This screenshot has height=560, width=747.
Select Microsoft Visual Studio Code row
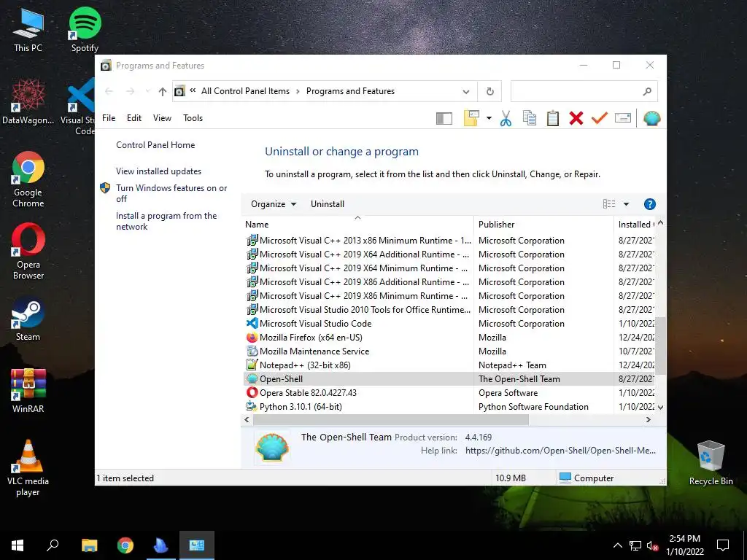coord(448,323)
